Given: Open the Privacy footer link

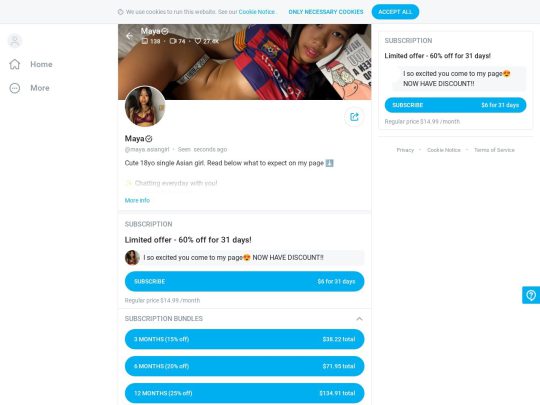Looking at the screenshot, I should coord(405,150).
